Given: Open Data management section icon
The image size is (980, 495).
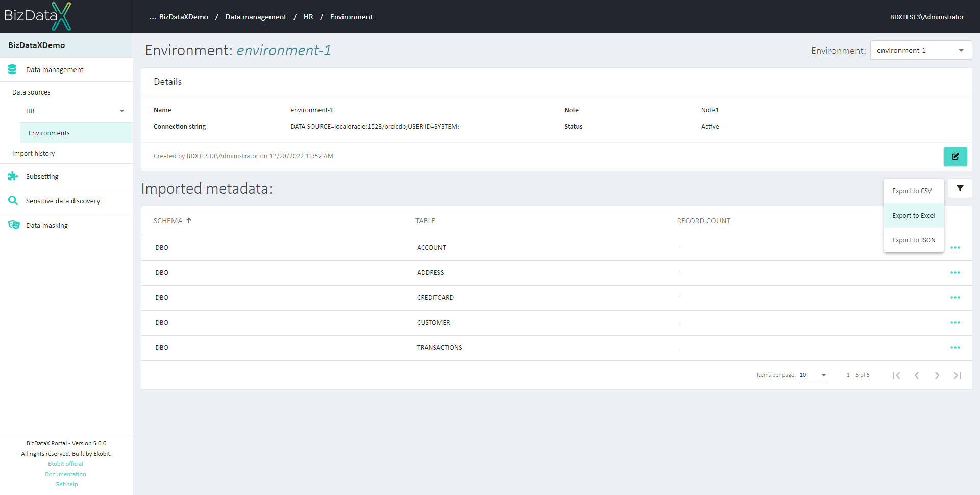Looking at the screenshot, I should coord(12,69).
